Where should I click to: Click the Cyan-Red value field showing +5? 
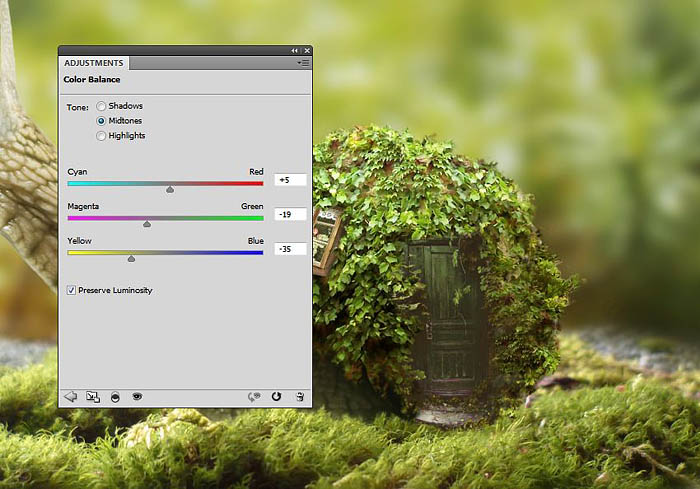[x=289, y=180]
